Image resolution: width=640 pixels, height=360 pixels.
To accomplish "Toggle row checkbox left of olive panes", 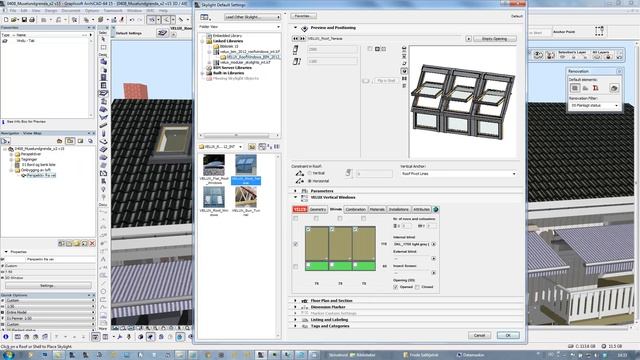I will [x=296, y=244].
